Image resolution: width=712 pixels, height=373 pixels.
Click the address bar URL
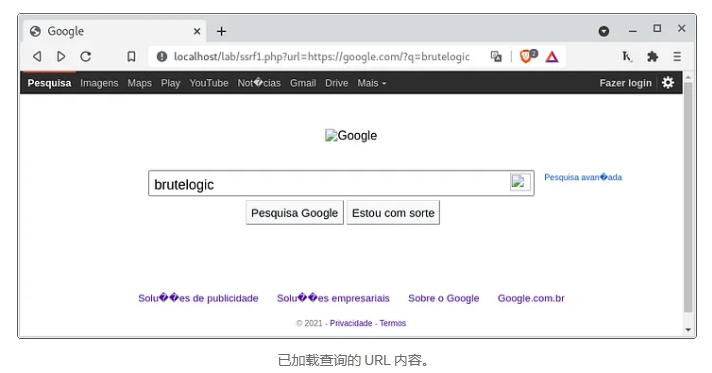tap(321, 56)
